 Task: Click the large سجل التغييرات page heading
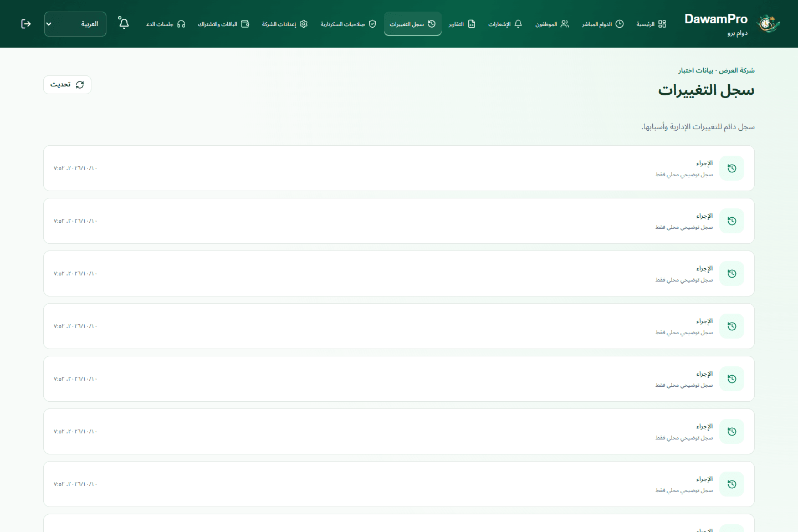click(x=707, y=90)
